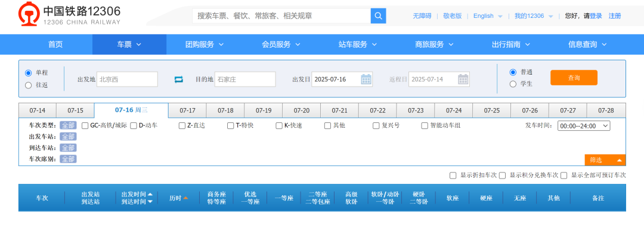Sort by duration using 历时 arrow
Image resolution: width=644 pixels, height=234 pixels.
coord(185,198)
